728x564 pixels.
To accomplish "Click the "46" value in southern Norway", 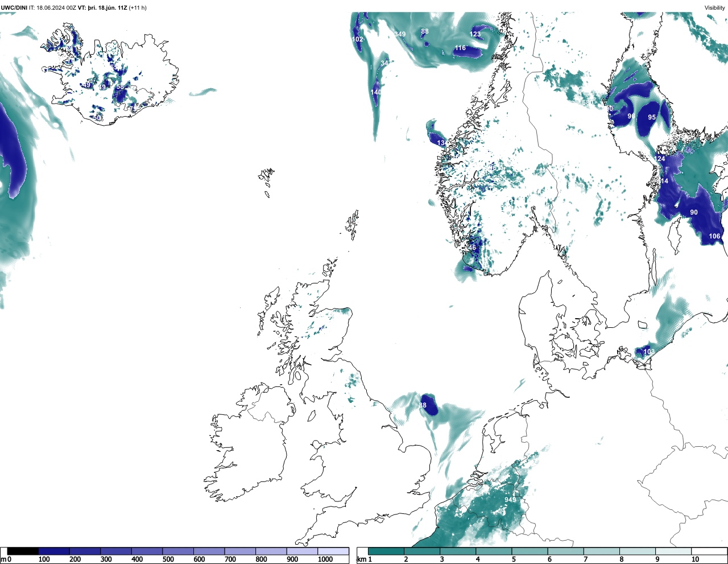I will click(472, 248).
